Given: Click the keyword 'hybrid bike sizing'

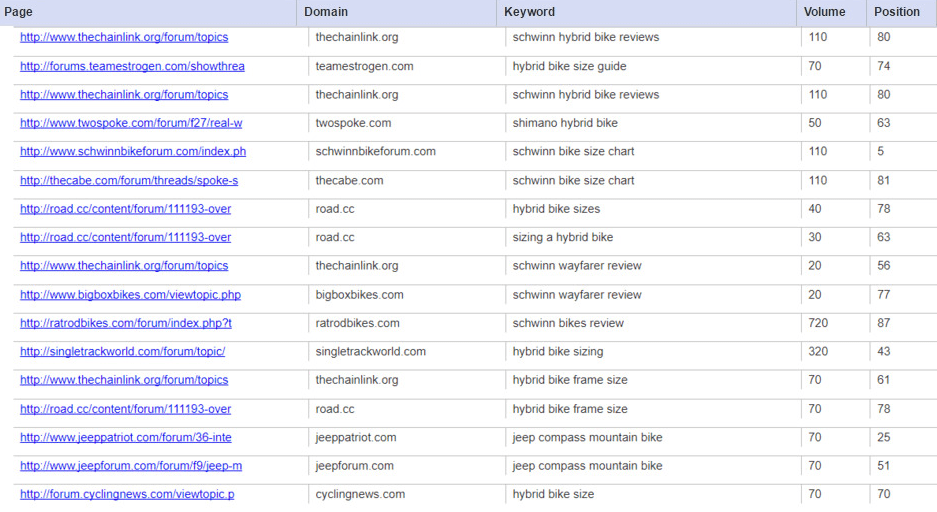Looking at the screenshot, I should pyautogui.click(x=558, y=352).
